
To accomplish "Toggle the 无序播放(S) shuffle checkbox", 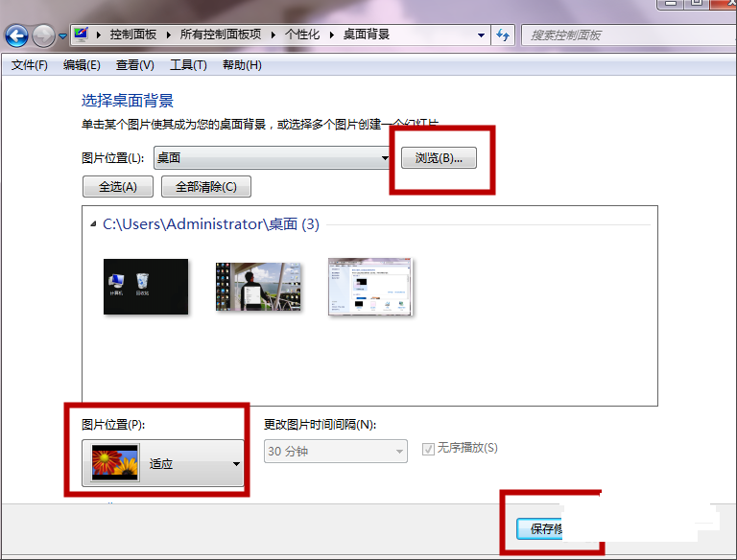I will pos(428,449).
